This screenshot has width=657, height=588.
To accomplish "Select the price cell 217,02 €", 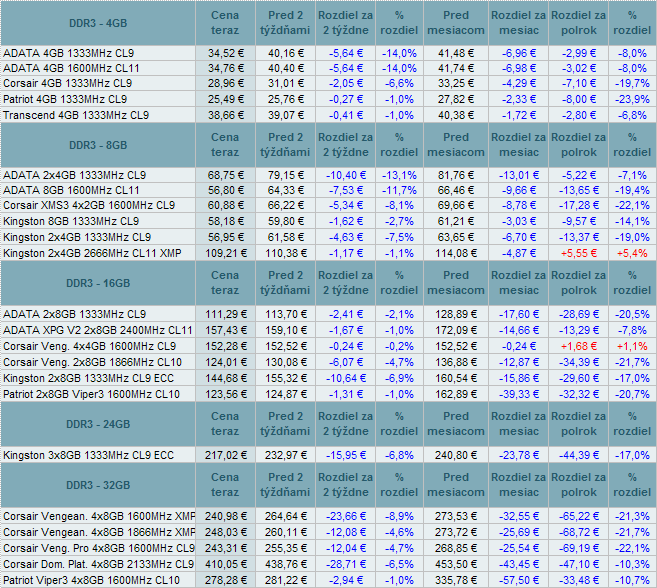I will 225,455.
